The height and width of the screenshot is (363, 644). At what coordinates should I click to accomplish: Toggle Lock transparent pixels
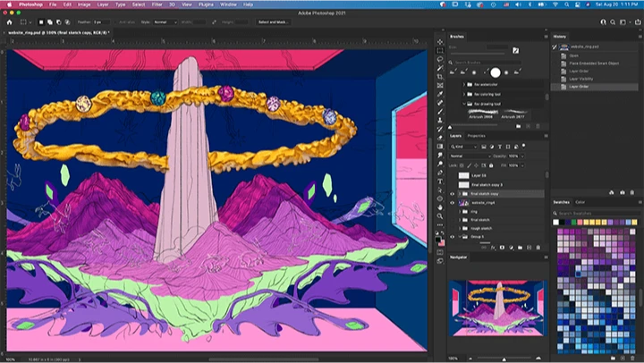462,165
